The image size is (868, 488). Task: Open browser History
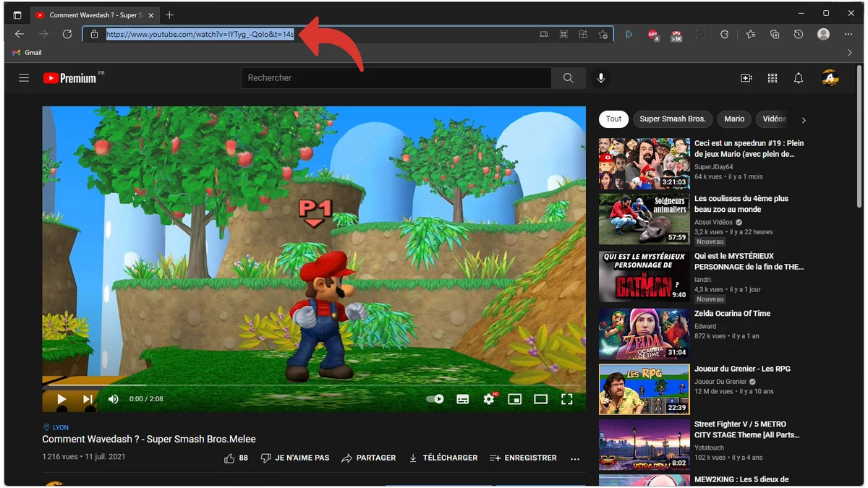point(799,34)
